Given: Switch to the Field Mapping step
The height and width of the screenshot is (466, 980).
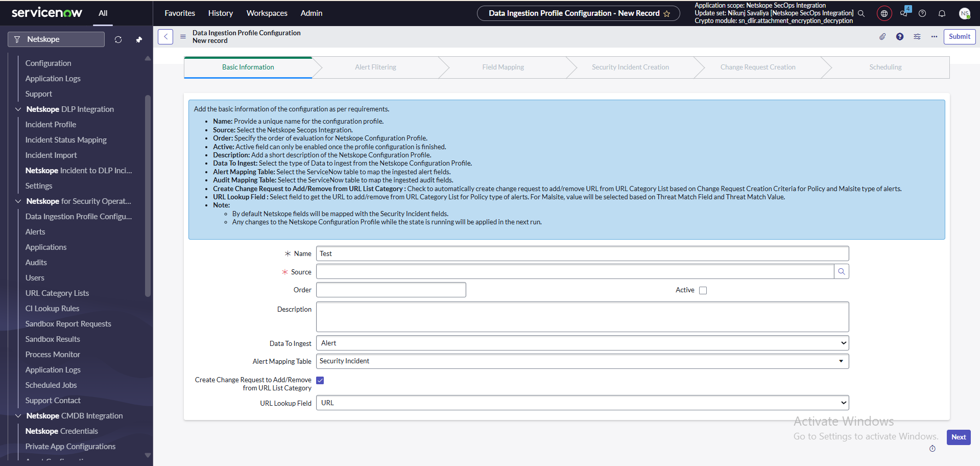Looking at the screenshot, I should coord(503,67).
